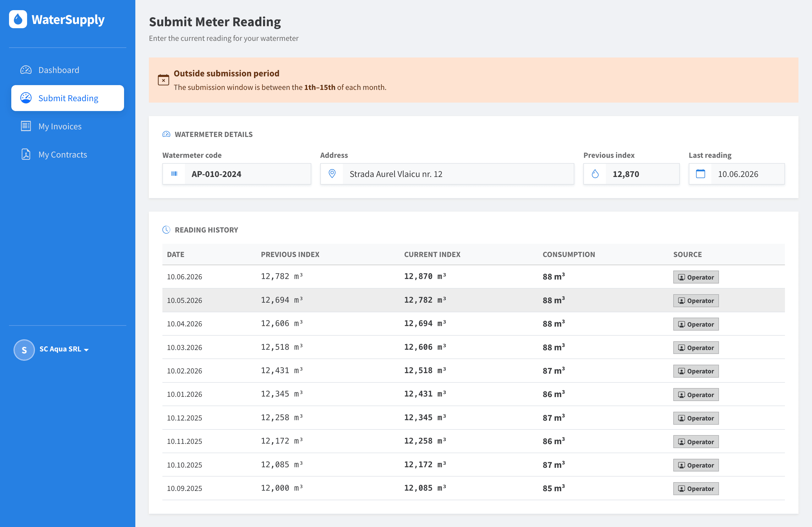
Task: Click the calendar icon in Last reading field
Action: 700,174
